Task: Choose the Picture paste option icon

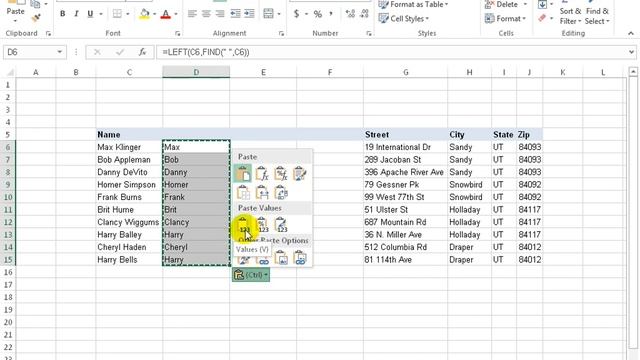Action: coord(281,258)
